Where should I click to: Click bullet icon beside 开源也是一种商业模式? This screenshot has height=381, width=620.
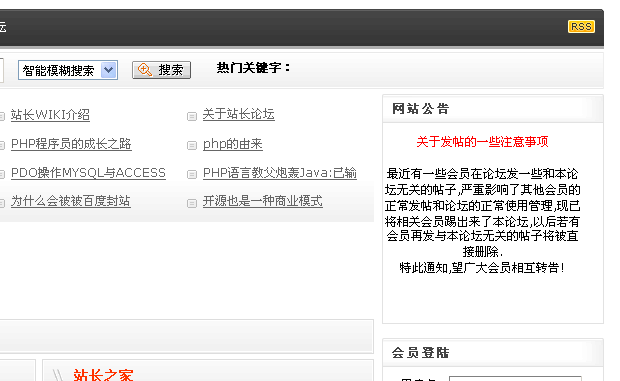click(x=192, y=203)
